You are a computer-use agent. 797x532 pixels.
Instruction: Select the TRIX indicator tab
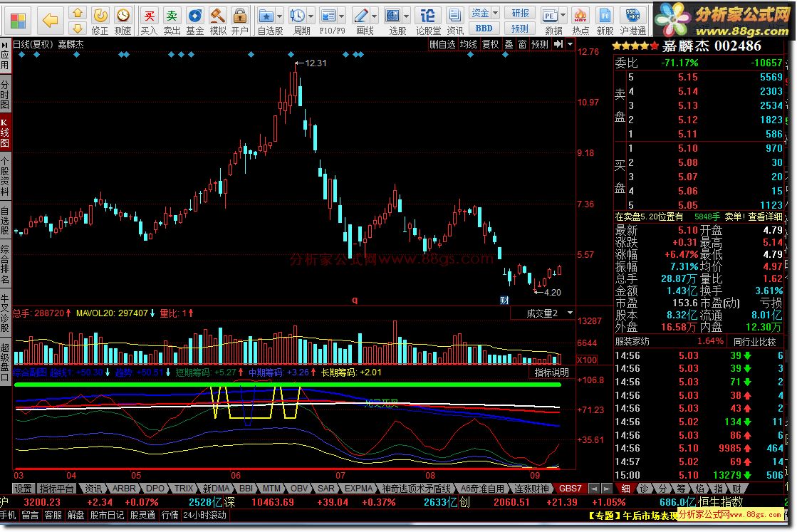(x=184, y=489)
